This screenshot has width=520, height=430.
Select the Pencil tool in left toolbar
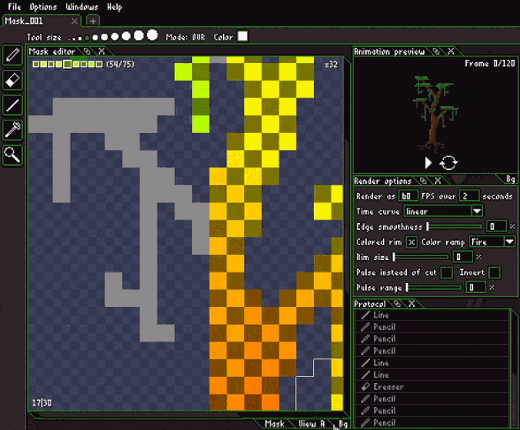point(12,55)
